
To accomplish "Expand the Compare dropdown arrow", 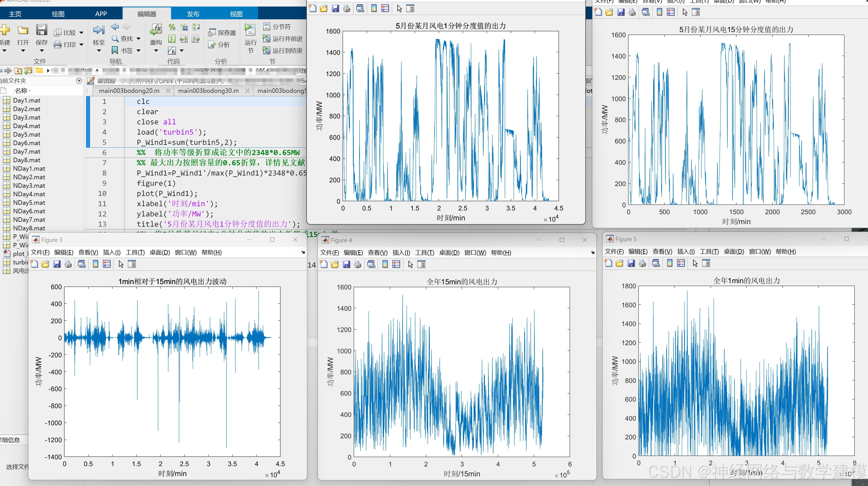I will click(x=81, y=33).
